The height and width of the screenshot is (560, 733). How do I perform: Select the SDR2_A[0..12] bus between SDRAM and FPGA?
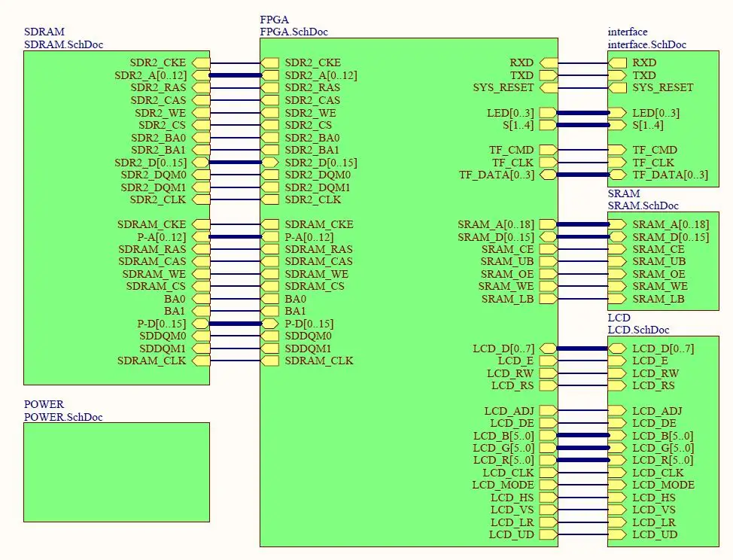point(235,75)
